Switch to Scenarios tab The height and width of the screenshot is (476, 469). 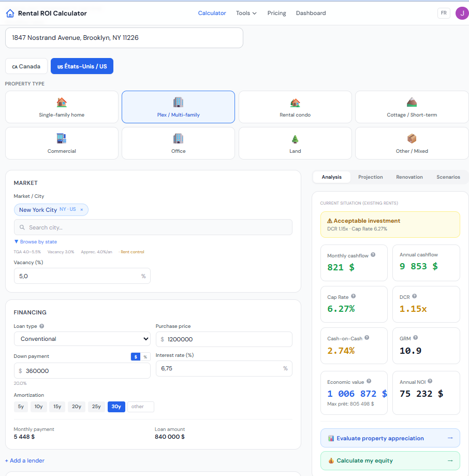(x=448, y=177)
